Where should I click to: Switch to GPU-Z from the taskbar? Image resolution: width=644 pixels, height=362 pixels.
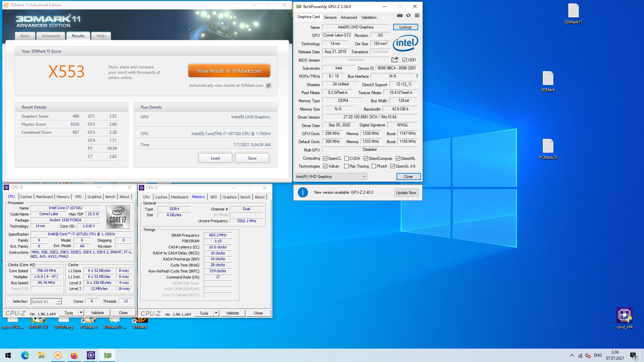coord(107,355)
